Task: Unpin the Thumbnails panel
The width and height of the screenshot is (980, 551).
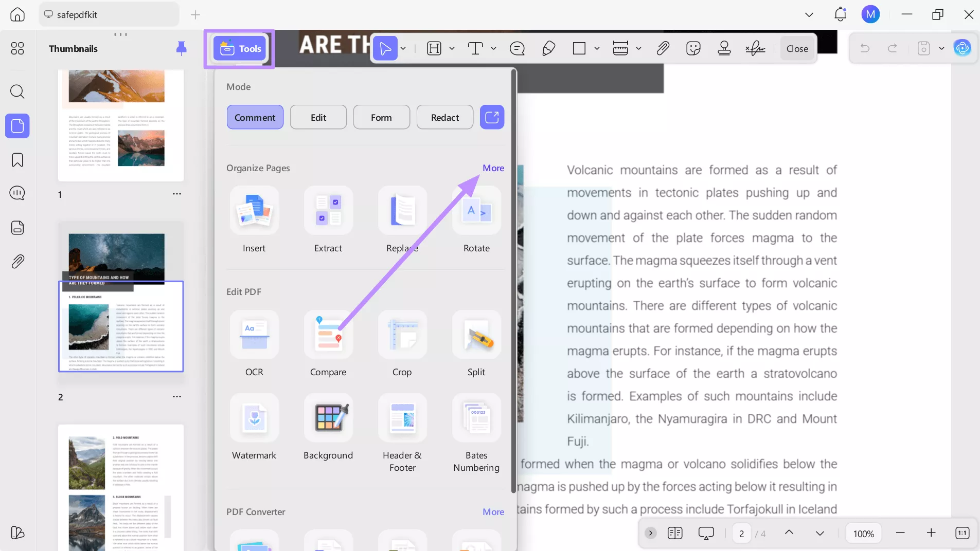Action: coord(181,48)
